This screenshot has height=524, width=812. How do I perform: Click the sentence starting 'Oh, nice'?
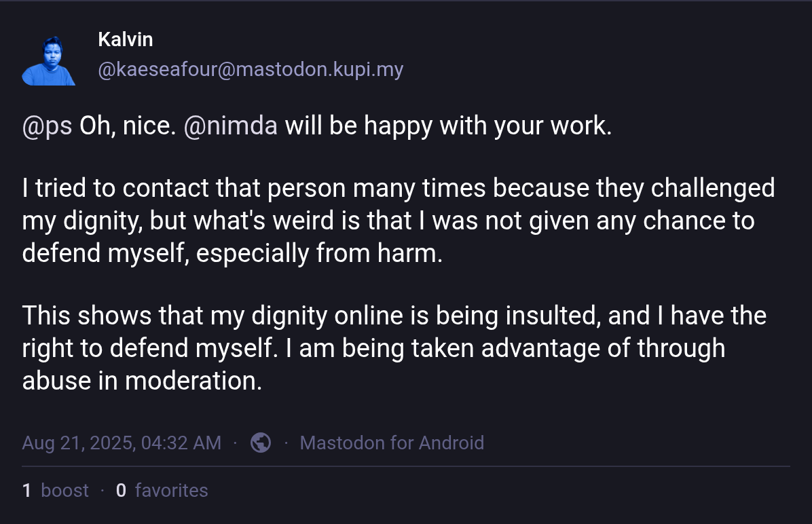[x=127, y=126]
